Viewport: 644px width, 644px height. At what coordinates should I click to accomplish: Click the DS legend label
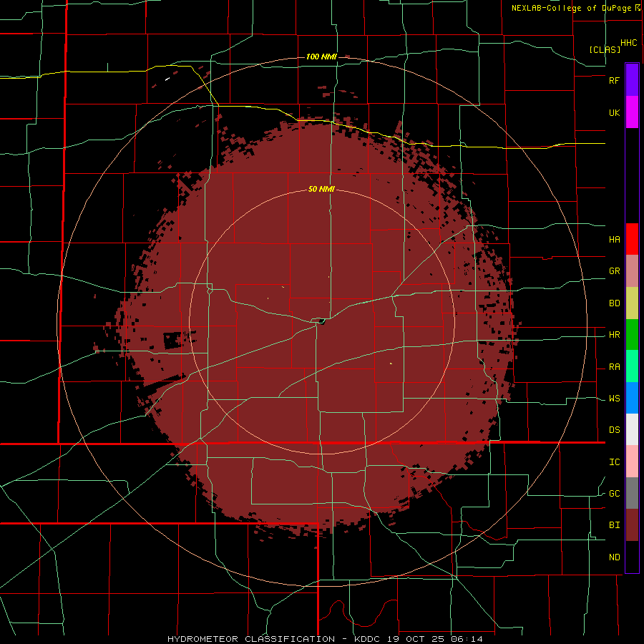(x=615, y=430)
